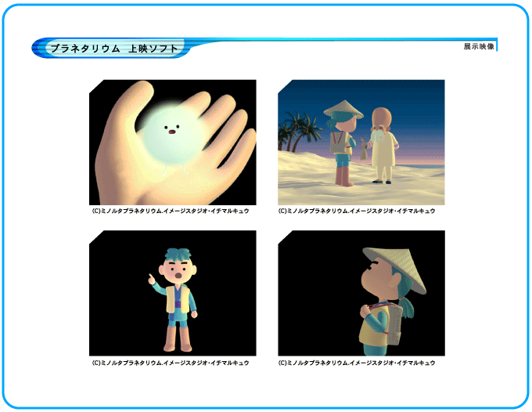Open the glowing ball in hand image
532x412 pixels.
(x=173, y=143)
